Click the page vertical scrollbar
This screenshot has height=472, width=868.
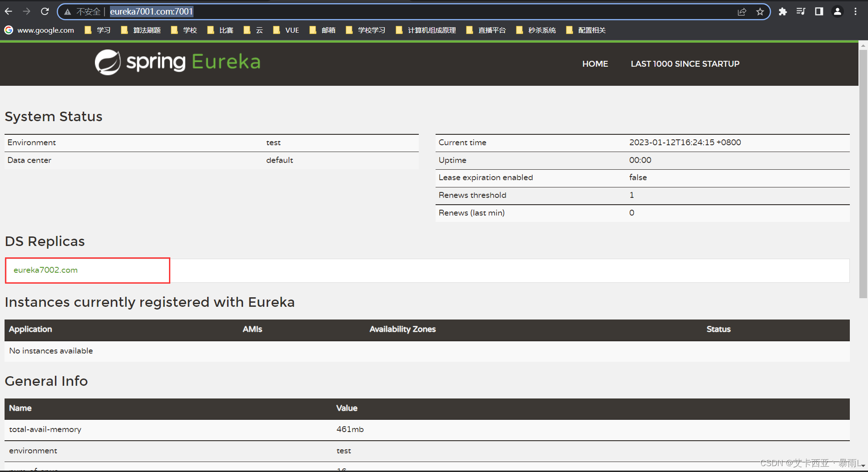tap(863, 174)
